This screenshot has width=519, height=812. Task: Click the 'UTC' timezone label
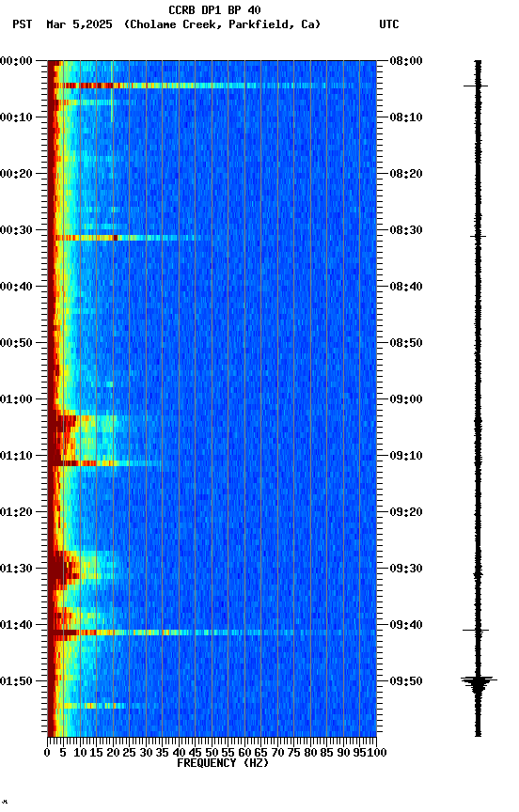point(389,24)
